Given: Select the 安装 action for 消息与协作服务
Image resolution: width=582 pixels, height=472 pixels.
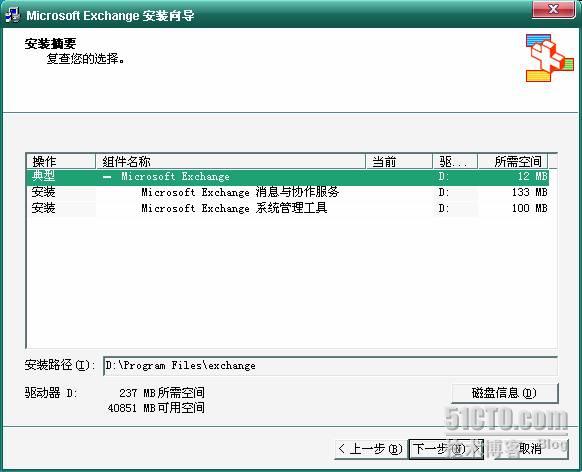Looking at the screenshot, I should coord(43,192).
